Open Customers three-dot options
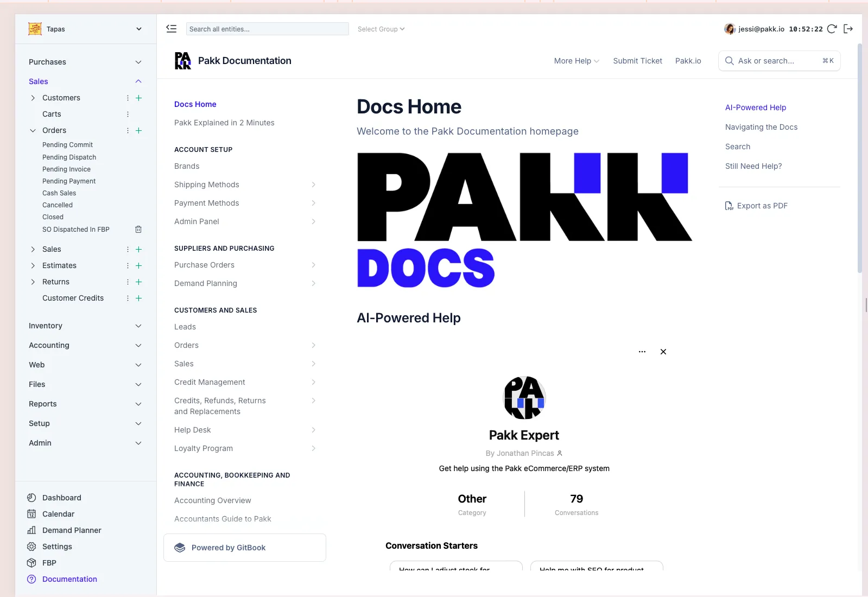The image size is (868, 597). pyautogui.click(x=128, y=98)
